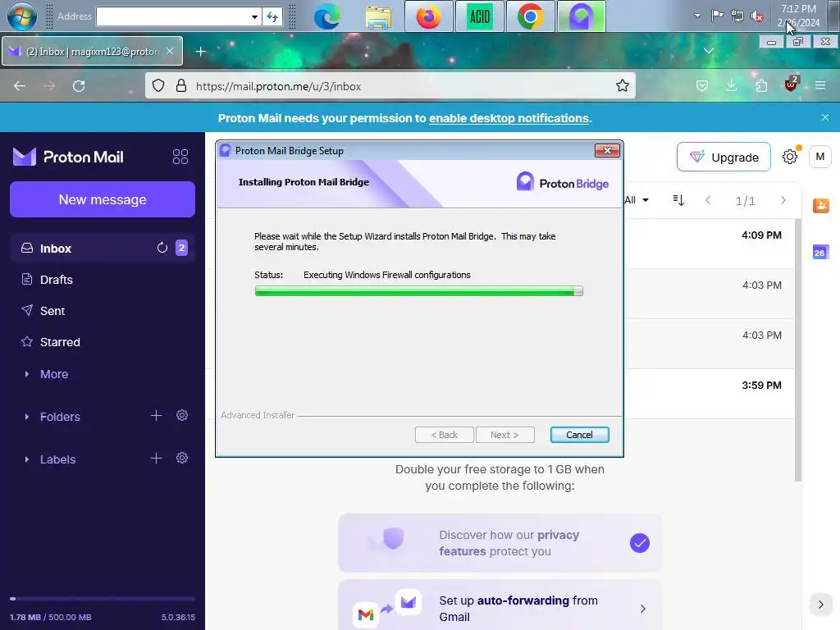
Task: Open the privacy features checklist item
Action: point(500,543)
